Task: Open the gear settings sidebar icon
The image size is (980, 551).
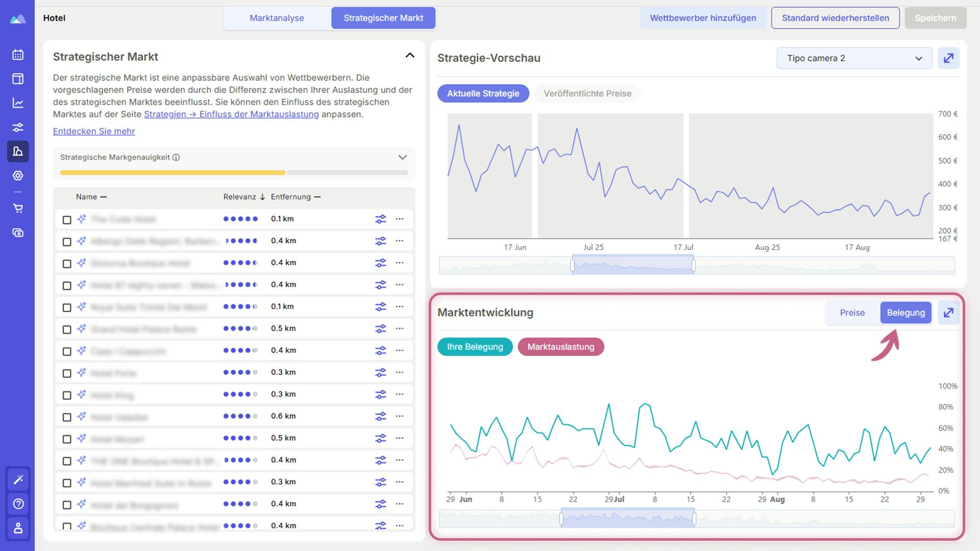Action: coord(18,176)
